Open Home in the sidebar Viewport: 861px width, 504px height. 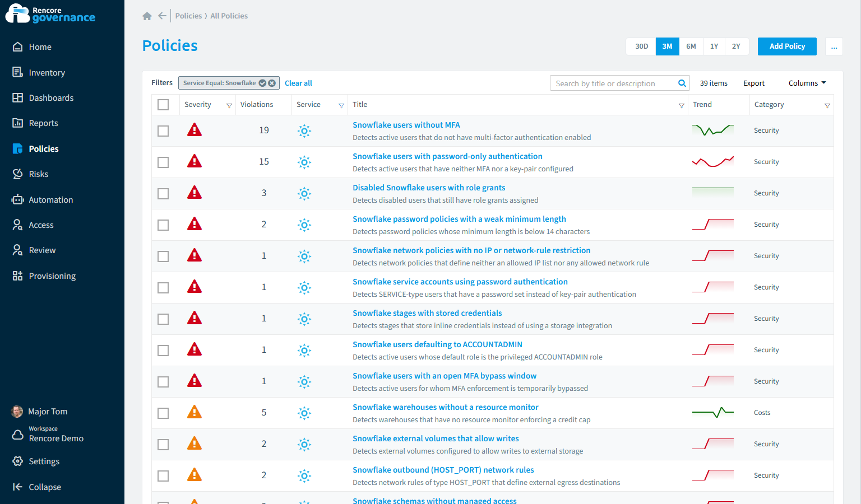[x=40, y=47]
